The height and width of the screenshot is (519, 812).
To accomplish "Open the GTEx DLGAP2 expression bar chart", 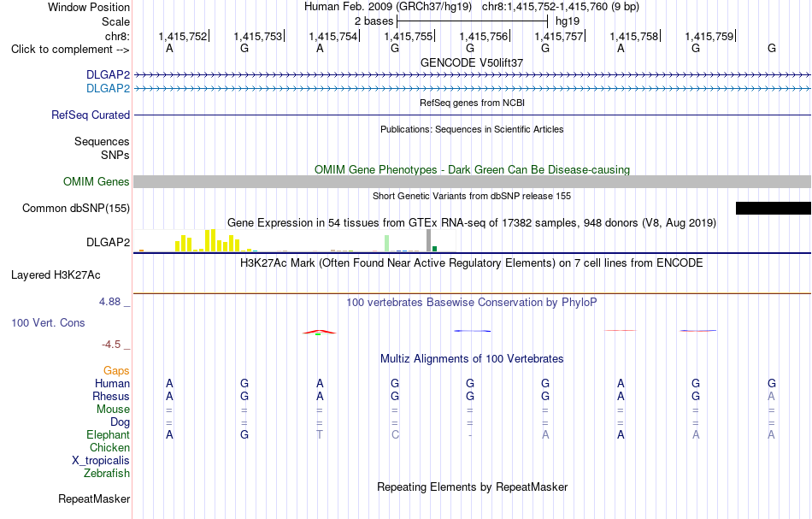I will [294, 241].
